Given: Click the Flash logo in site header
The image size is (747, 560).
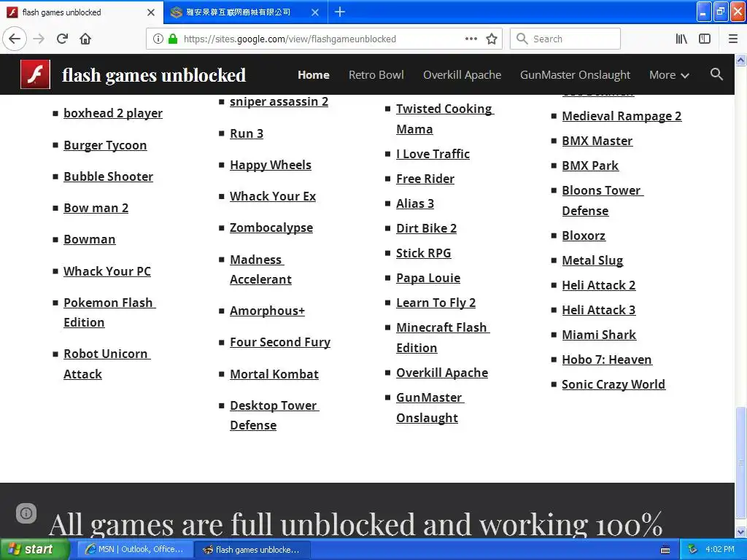Looking at the screenshot, I should (35, 74).
